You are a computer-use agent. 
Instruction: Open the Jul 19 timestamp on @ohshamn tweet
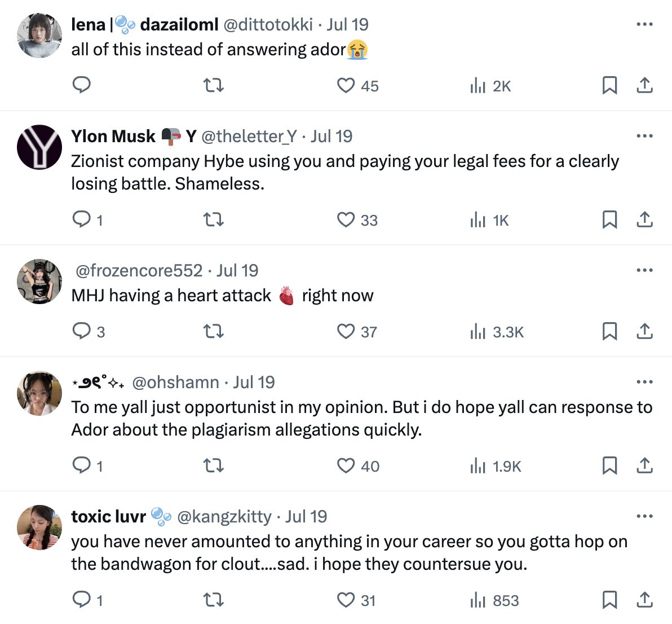click(254, 382)
